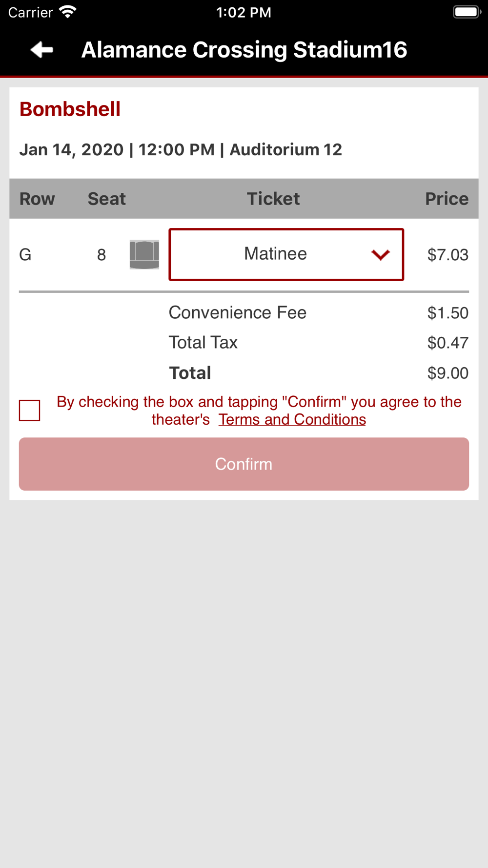Viewport: 488px width, 868px height.
Task: Tap the Convenience Fee line
Action: click(319, 312)
